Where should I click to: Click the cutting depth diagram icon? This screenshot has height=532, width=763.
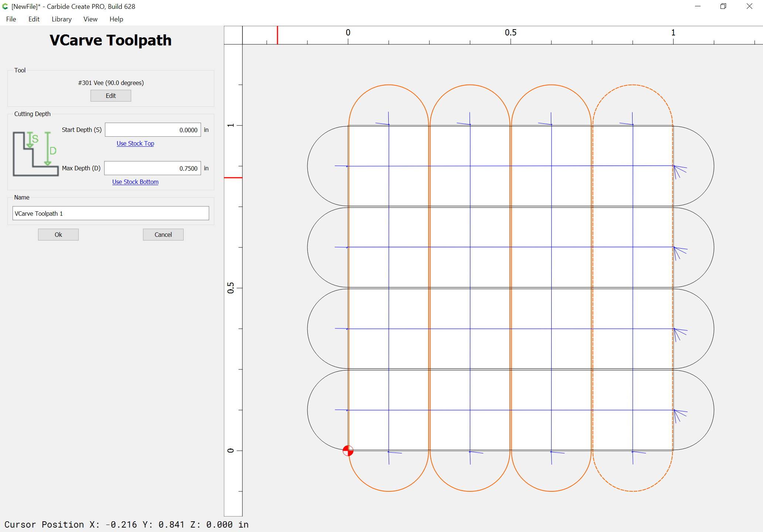35,154
